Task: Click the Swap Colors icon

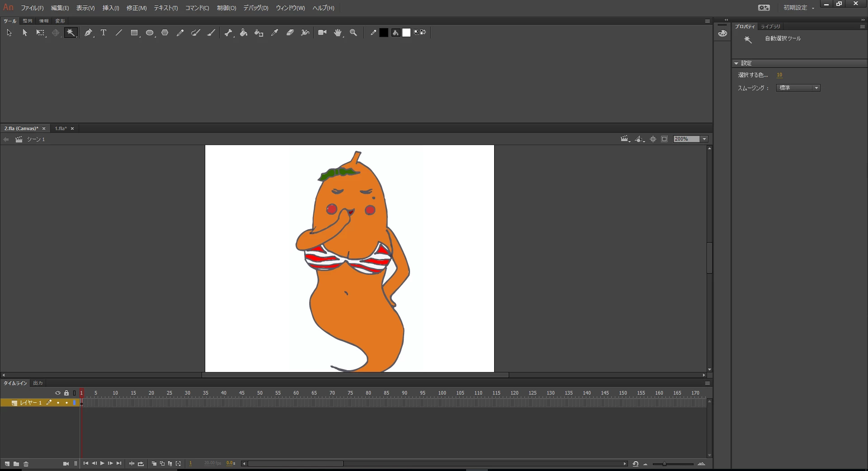Action: coord(424,32)
